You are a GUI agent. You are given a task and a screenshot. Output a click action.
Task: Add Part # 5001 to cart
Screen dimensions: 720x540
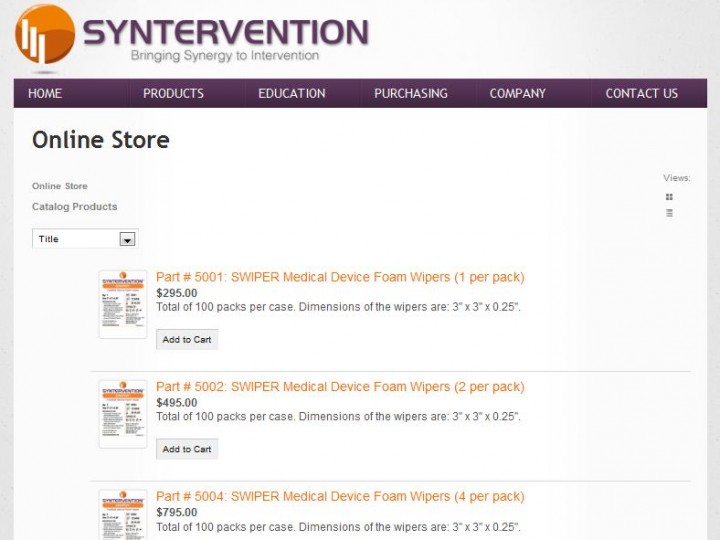pos(187,340)
